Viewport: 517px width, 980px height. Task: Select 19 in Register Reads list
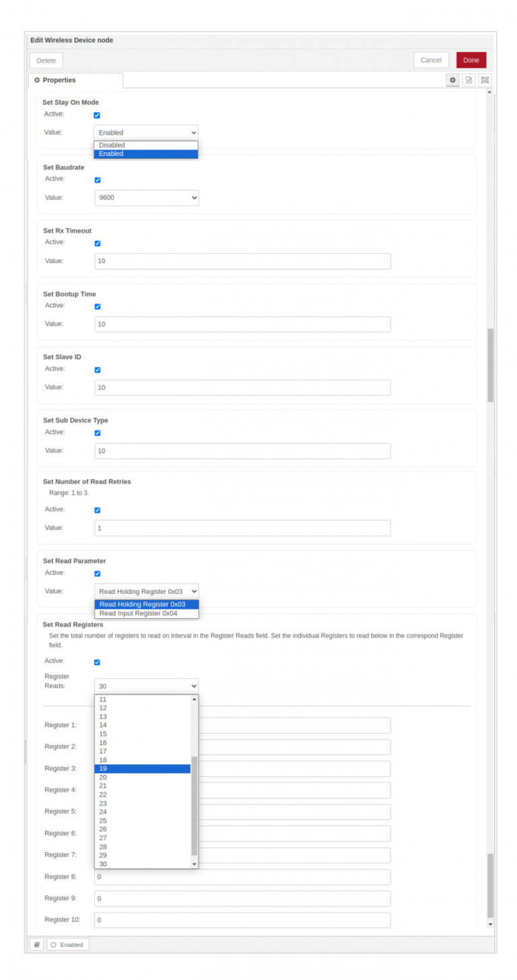tap(143, 769)
